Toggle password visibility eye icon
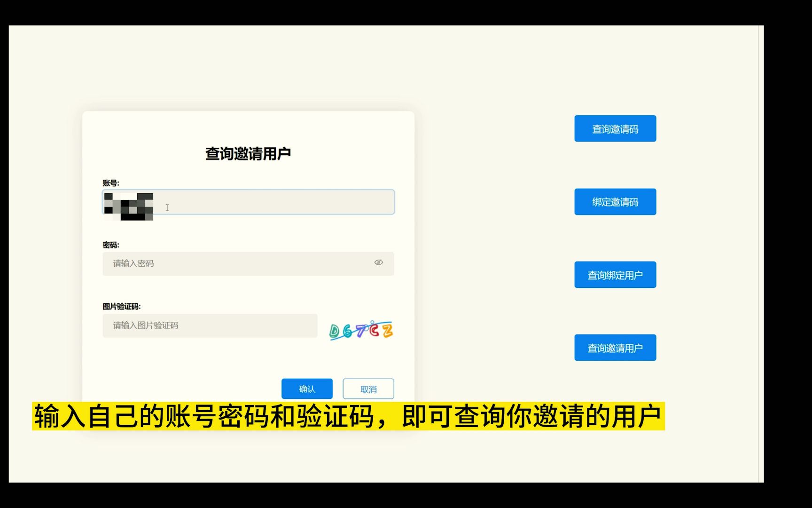The height and width of the screenshot is (508, 812). (x=379, y=262)
